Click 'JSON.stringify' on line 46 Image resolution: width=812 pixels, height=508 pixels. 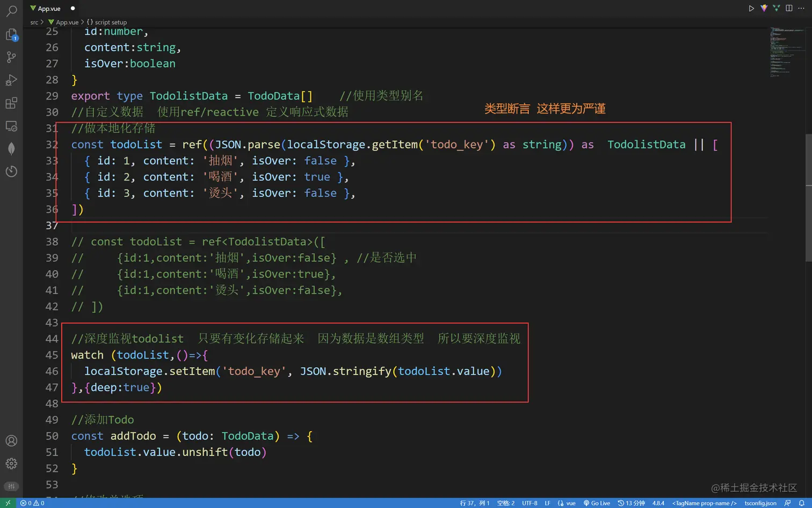(x=346, y=371)
